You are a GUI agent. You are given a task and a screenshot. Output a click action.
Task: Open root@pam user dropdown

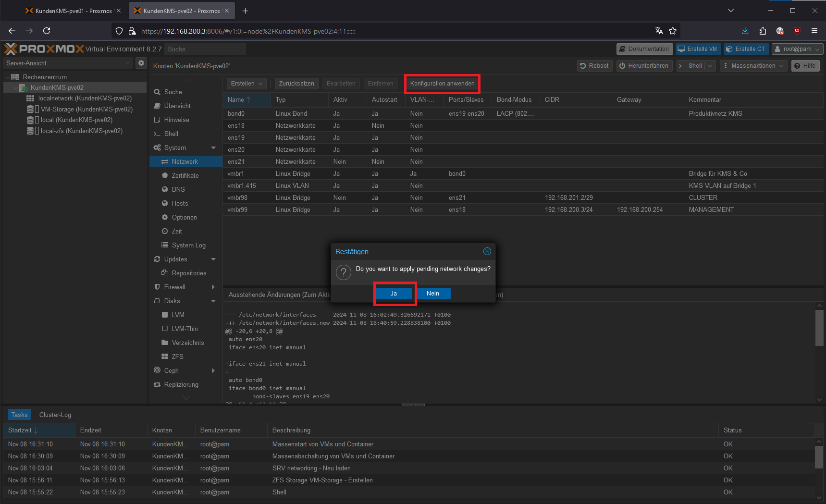tap(797, 49)
